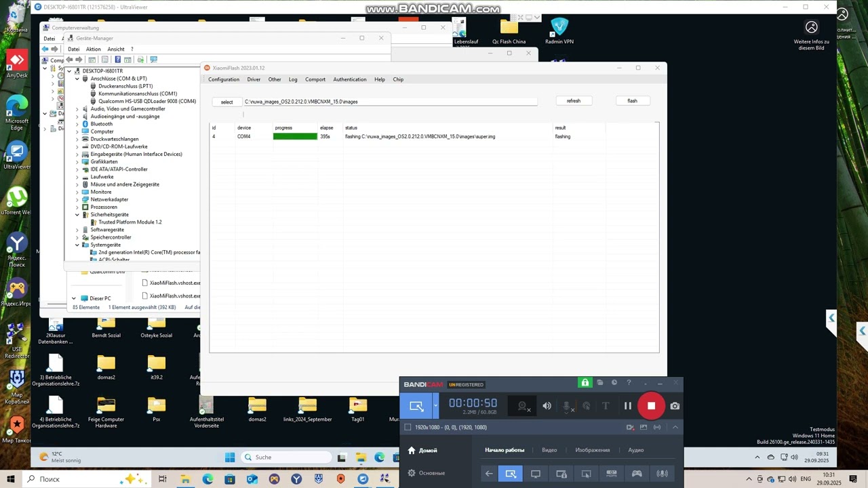
Task: Open Ansicht menu in Geräte-Manager
Action: click(116, 49)
